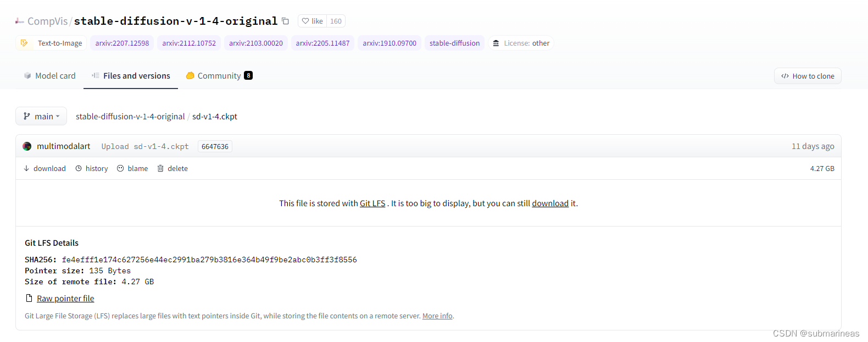Open the Git LFS link

pos(372,203)
